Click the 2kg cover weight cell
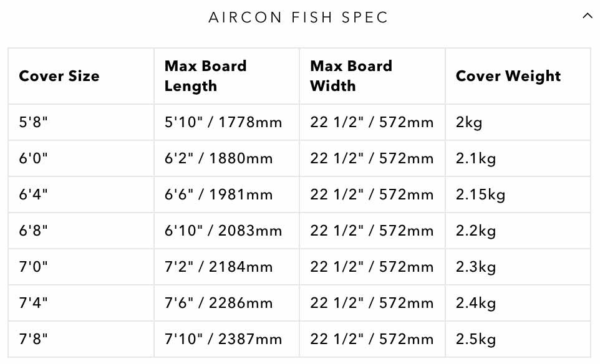Screen dimensions: 600x364 469,122
